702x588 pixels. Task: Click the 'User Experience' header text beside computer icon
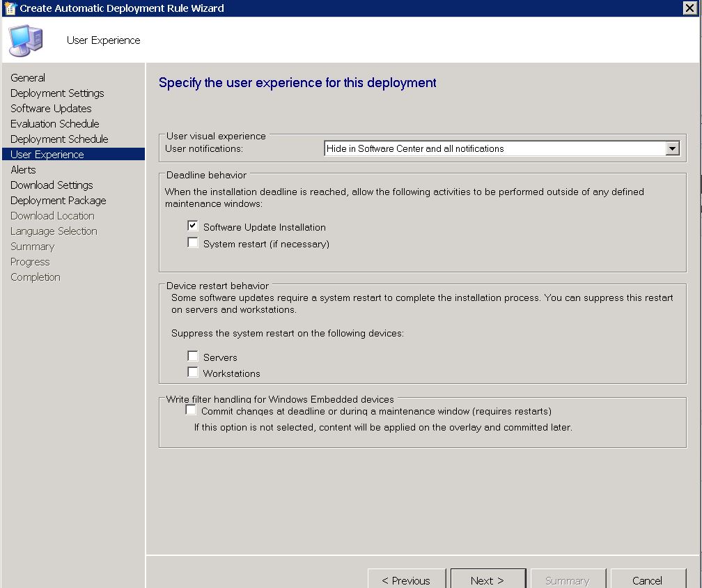click(x=103, y=40)
